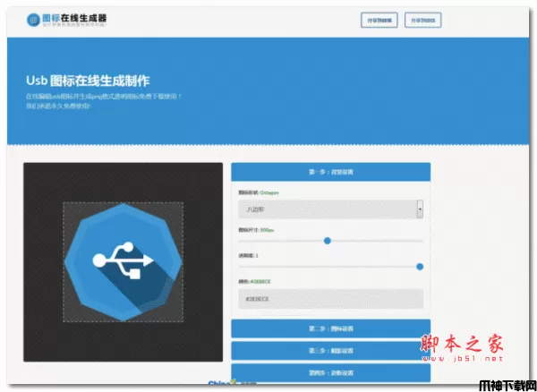The width and height of the screenshot is (537, 392).
Task: Click the 图标在线生成器 site title
Action: [x=74, y=18]
